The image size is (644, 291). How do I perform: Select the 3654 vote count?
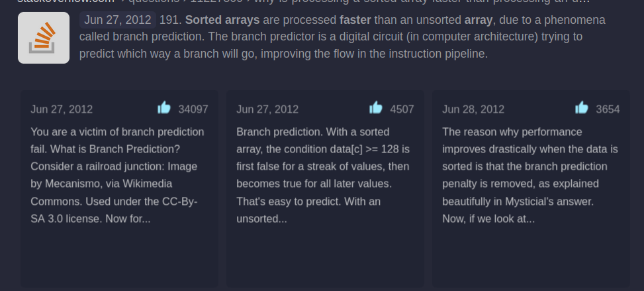(x=608, y=109)
